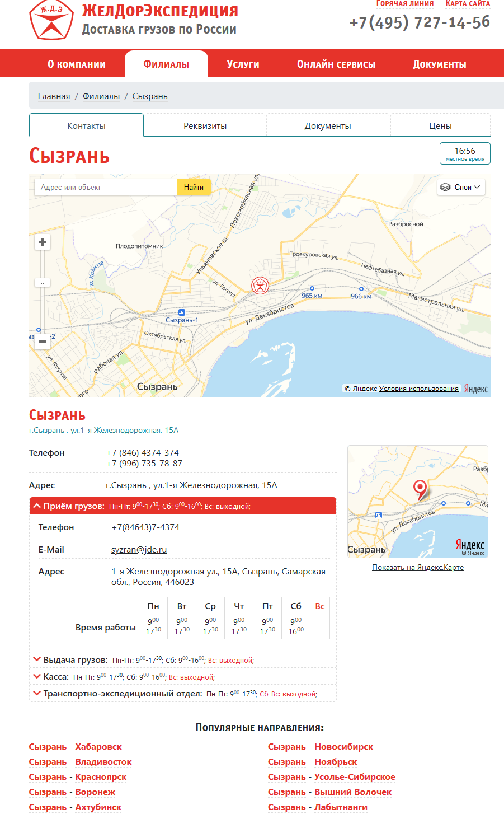Zoom in the map with plus button

pyautogui.click(x=43, y=242)
